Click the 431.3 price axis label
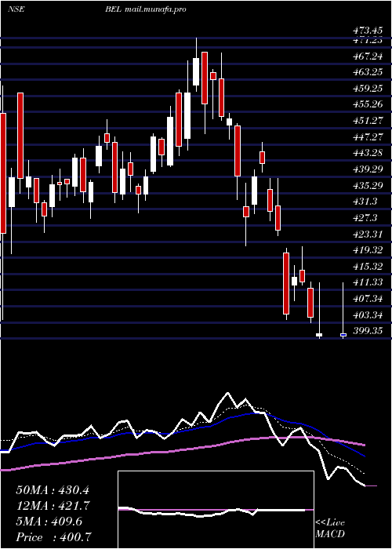 tap(365, 202)
